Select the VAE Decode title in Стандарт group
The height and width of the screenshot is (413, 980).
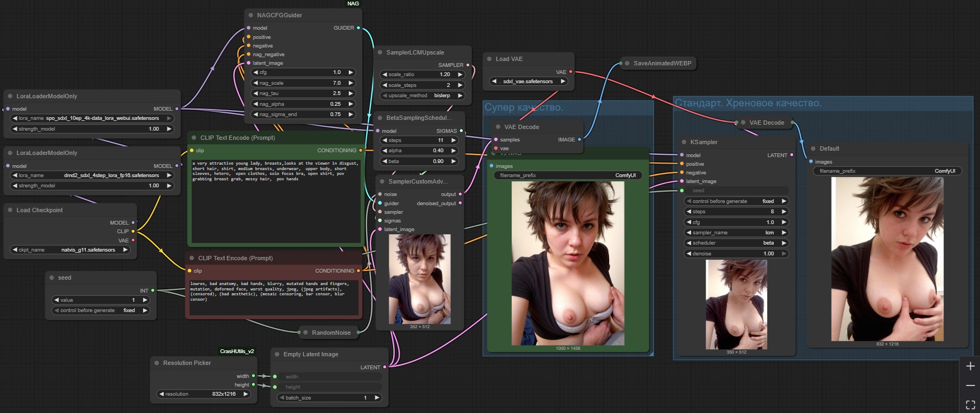(767, 123)
